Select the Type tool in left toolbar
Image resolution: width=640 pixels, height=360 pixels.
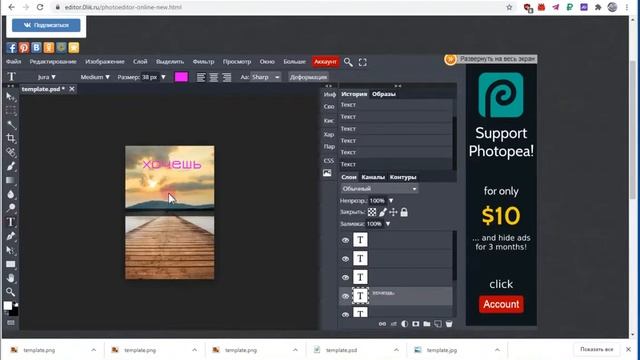(11, 222)
